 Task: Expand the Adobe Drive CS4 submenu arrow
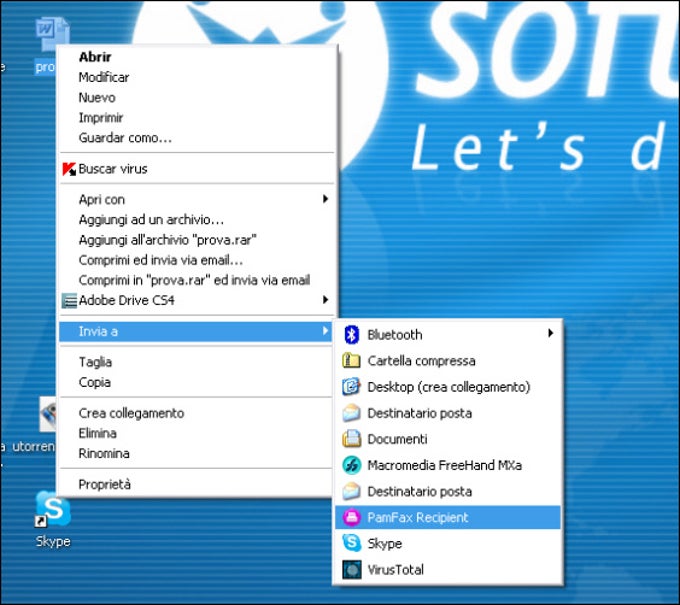(325, 300)
